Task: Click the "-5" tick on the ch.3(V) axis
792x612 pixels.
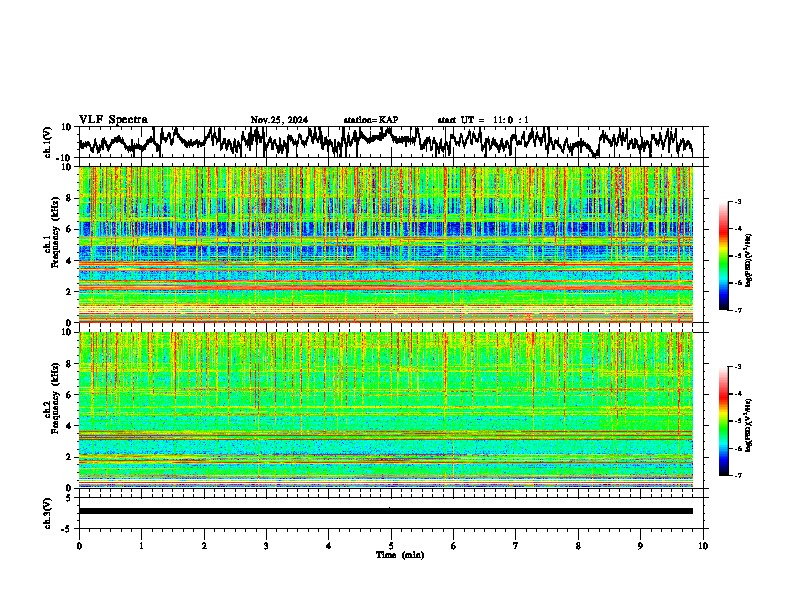Action: pos(67,529)
